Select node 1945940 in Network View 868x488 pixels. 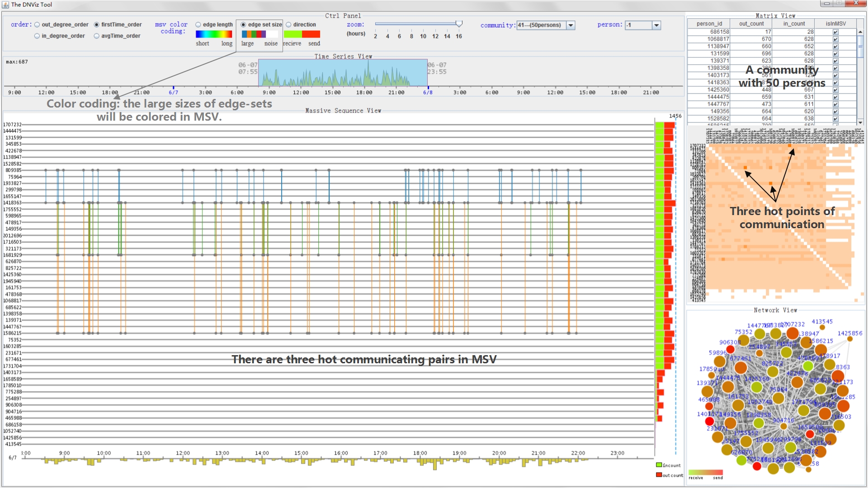coord(768,448)
